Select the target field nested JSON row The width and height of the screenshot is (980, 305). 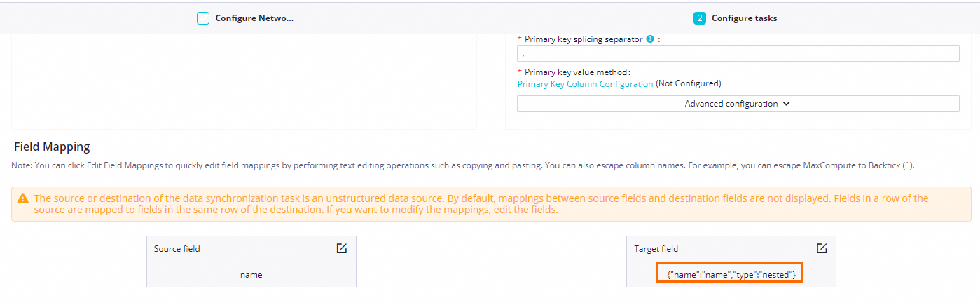[730, 274]
